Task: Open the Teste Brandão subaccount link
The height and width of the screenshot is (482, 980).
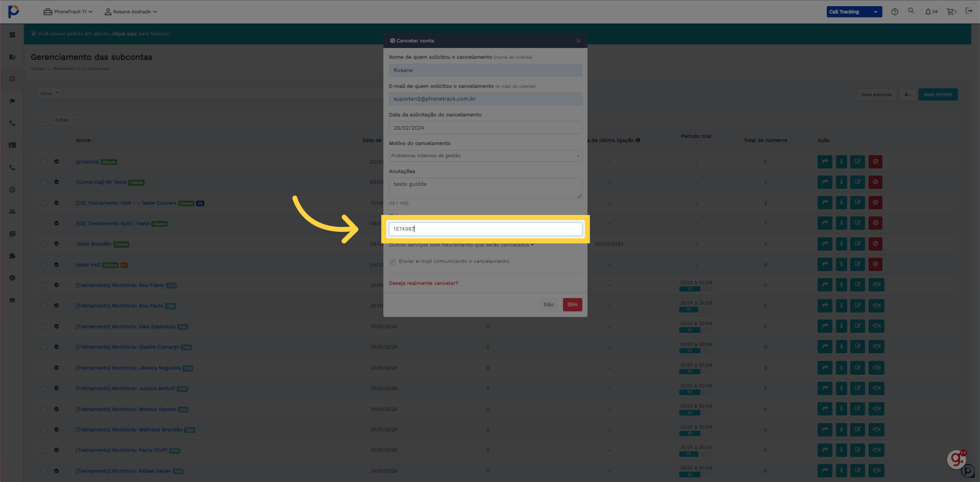Action: [x=93, y=244]
